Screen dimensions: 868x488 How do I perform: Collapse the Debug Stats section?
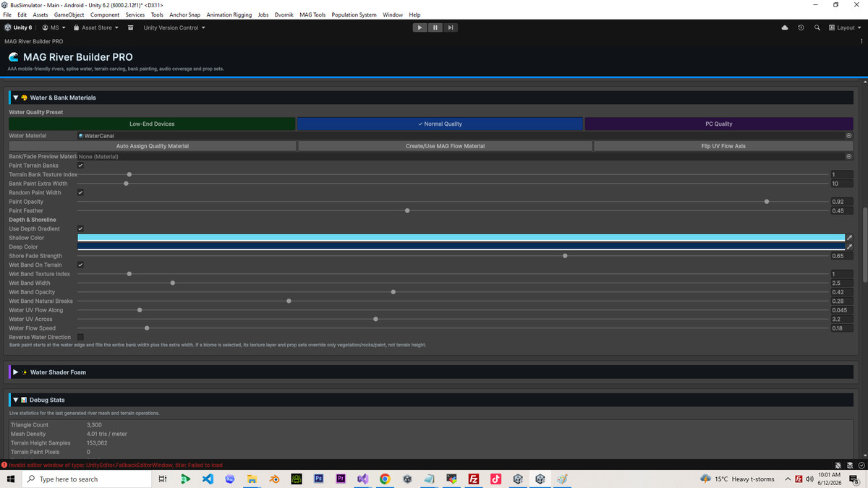coord(16,400)
